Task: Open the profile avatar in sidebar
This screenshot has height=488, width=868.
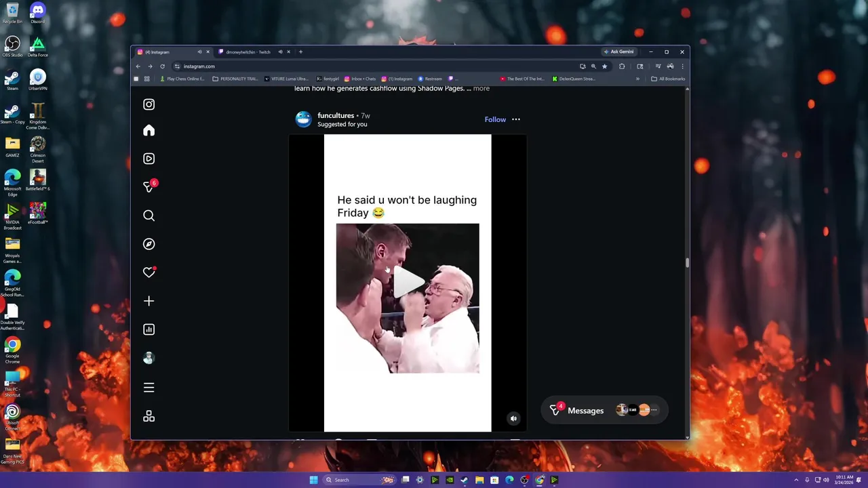Action: (x=149, y=358)
